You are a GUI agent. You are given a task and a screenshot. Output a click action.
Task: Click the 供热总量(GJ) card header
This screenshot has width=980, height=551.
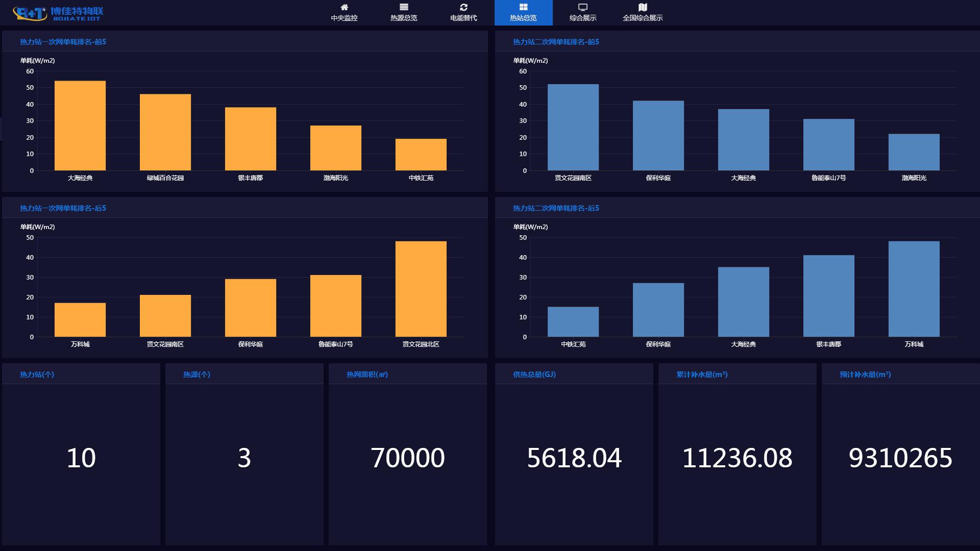point(574,374)
